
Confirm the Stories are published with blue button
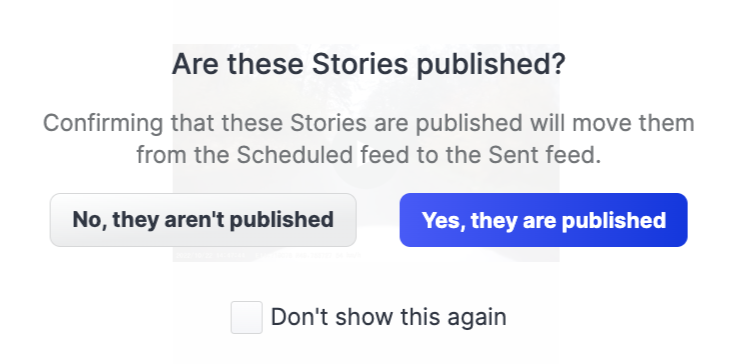pyautogui.click(x=543, y=220)
